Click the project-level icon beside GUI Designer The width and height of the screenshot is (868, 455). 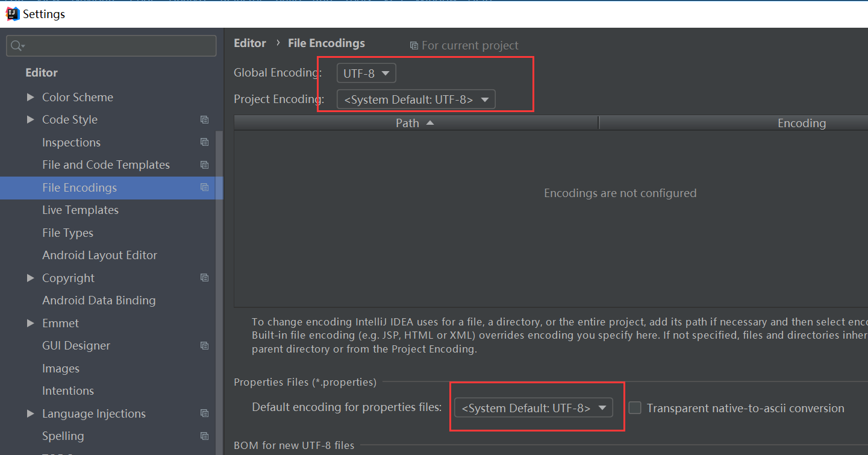click(x=205, y=346)
